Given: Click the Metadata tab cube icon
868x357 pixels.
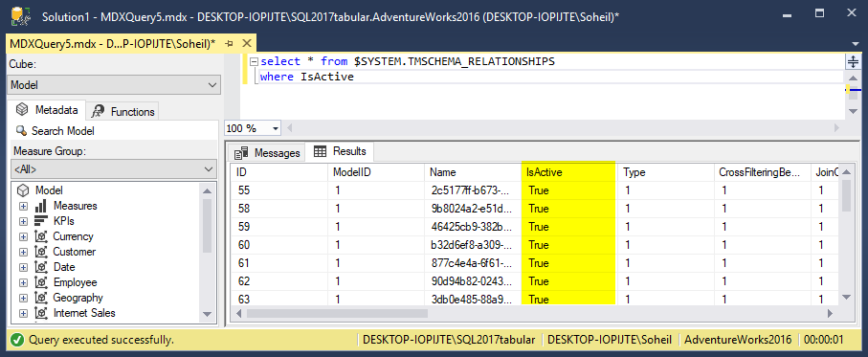Looking at the screenshot, I should [x=22, y=110].
